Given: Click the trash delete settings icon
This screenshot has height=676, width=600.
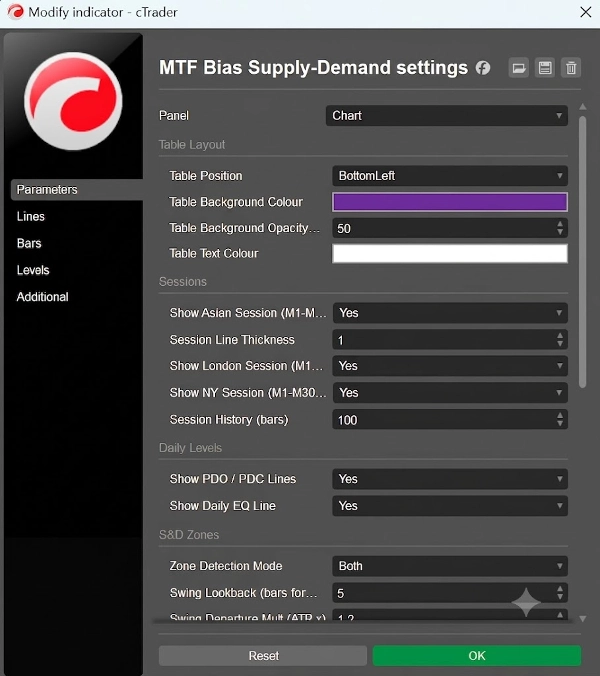Looking at the screenshot, I should (x=571, y=68).
